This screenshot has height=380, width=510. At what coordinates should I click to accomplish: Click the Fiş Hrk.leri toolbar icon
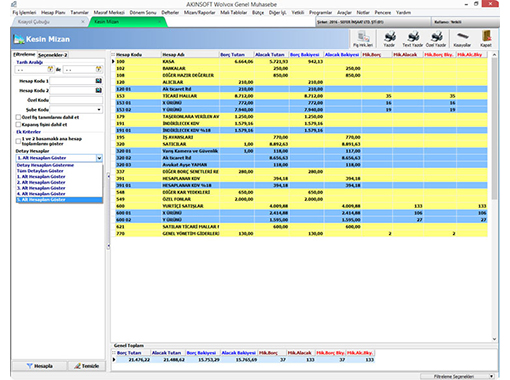click(x=363, y=39)
